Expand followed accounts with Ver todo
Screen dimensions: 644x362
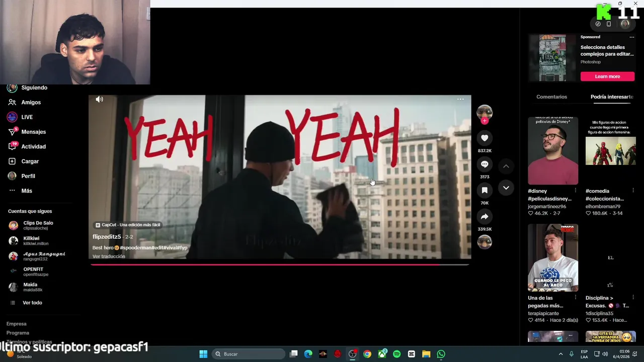tap(32, 303)
